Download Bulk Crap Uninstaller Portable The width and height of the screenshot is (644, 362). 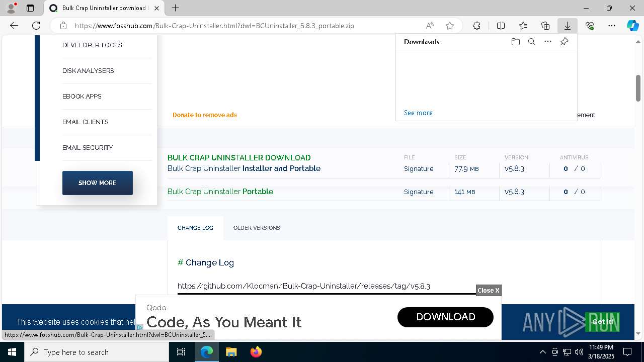click(x=220, y=192)
